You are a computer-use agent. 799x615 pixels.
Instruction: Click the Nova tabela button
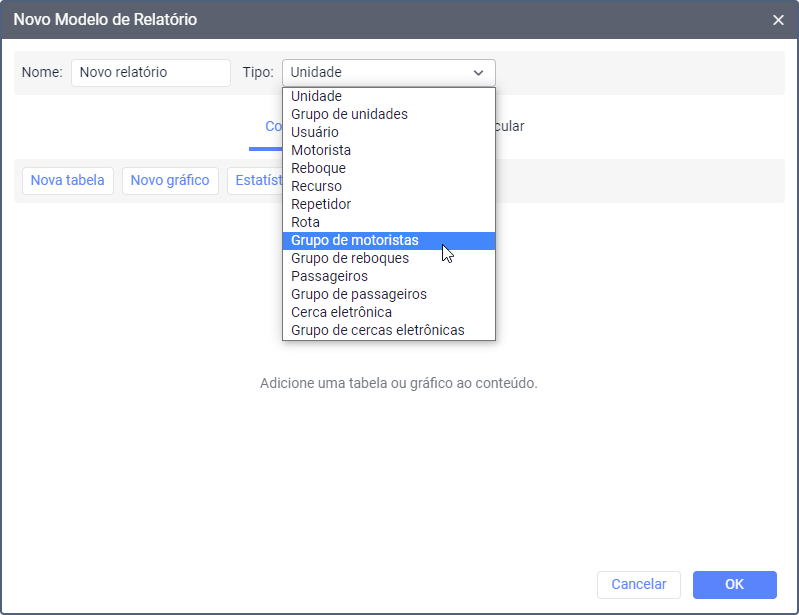click(x=67, y=181)
